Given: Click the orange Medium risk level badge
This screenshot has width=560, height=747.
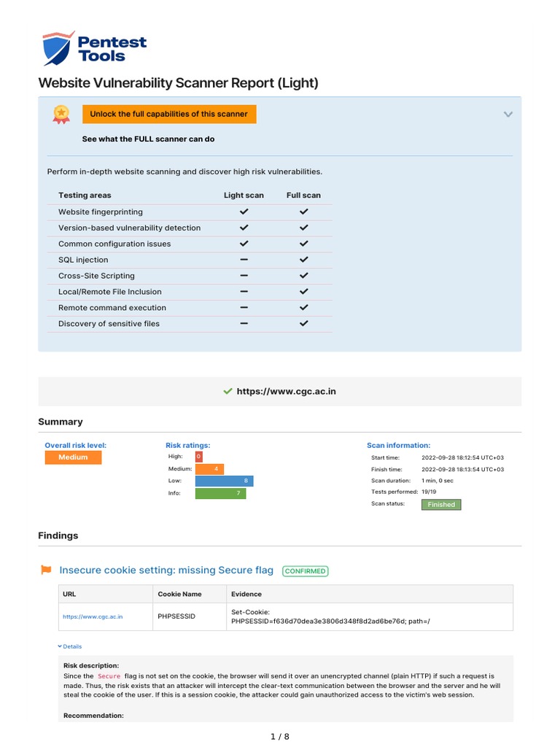Looking at the screenshot, I should pos(73,457).
